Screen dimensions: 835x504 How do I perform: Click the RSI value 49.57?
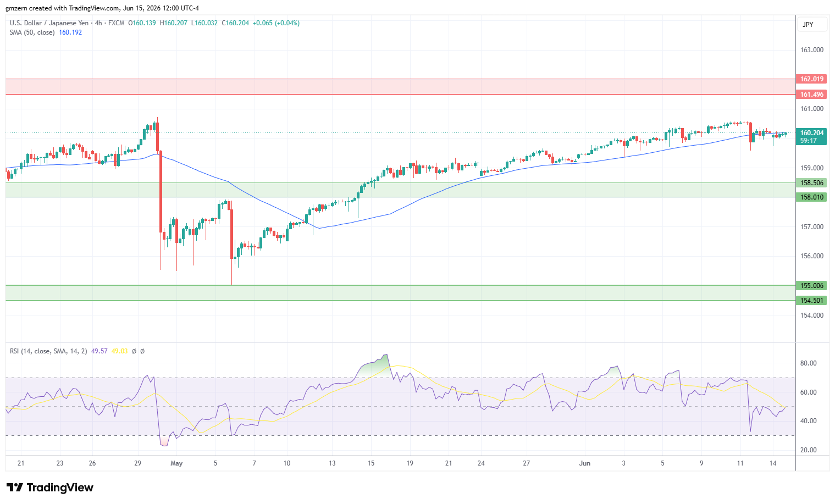[99, 351]
